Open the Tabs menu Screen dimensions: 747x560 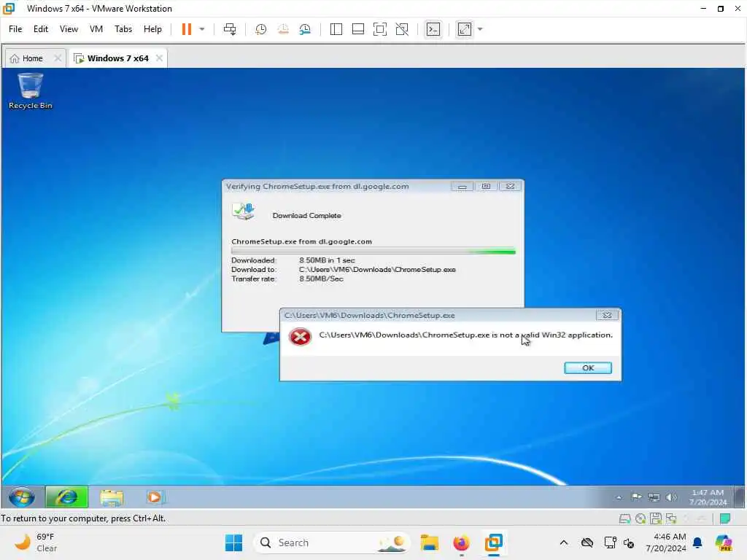[x=123, y=29]
